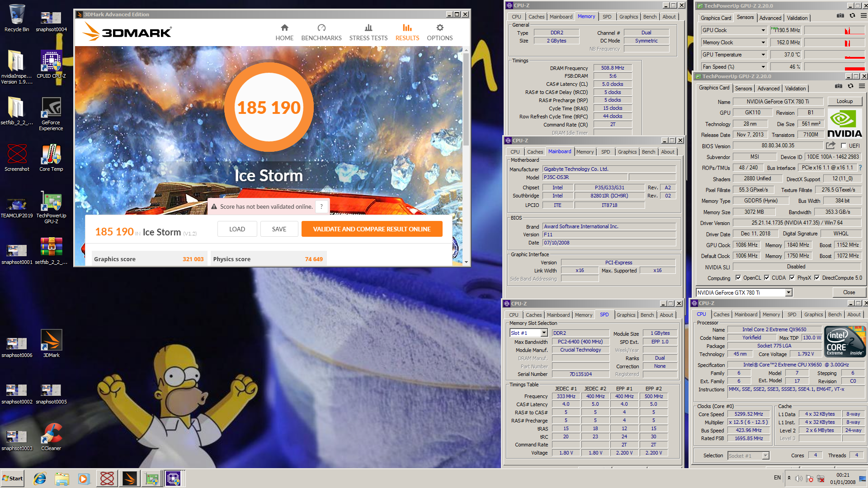The height and width of the screenshot is (488, 868).
Task: Open the Memory Clock sensor dropdown
Action: pos(763,42)
